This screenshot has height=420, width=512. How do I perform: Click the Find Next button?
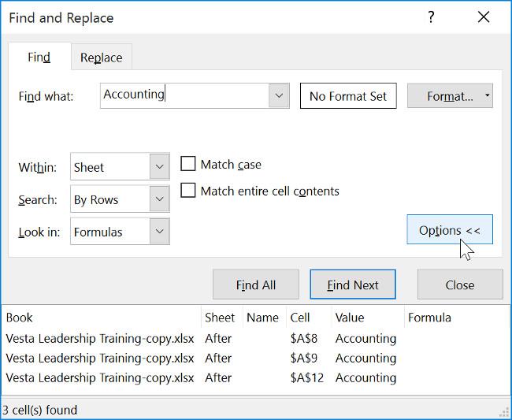point(353,284)
